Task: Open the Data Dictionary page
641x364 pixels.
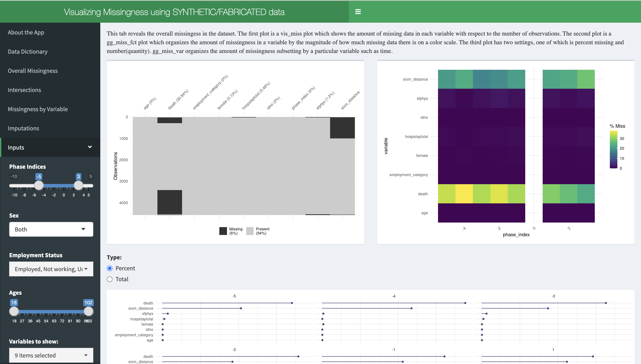Action: pyautogui.click(x=27, y=51)
